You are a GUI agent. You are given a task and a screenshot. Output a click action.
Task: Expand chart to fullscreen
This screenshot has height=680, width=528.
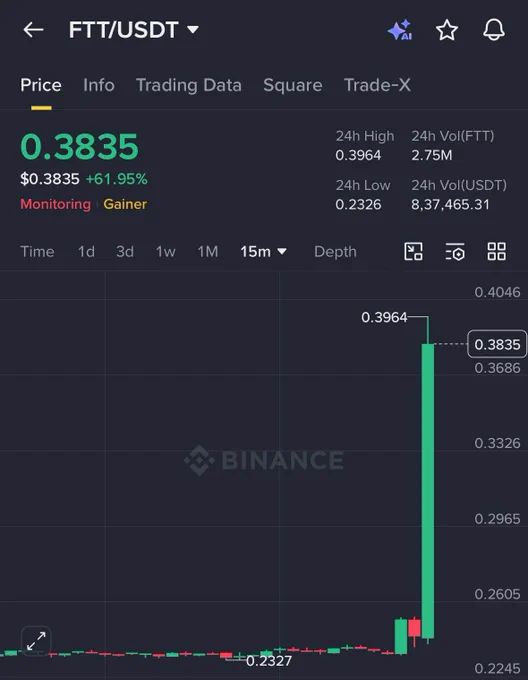tap(36, 641)
